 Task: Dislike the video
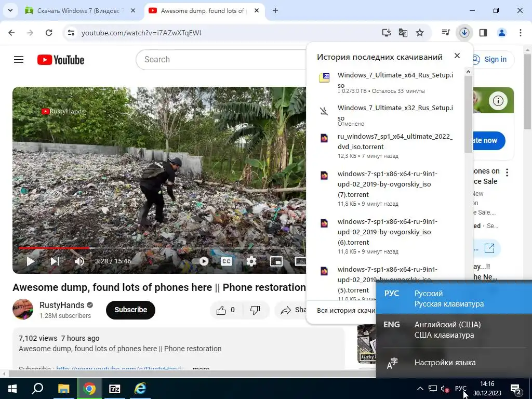(x=255, y=310)
